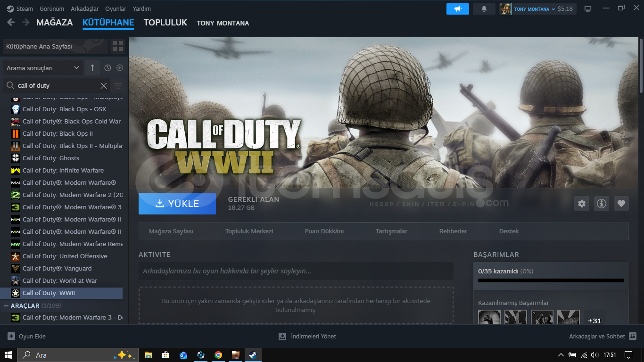644x362 pixels.
Task: Open Chrome from taskbar
Action: (x=218, y=355)
